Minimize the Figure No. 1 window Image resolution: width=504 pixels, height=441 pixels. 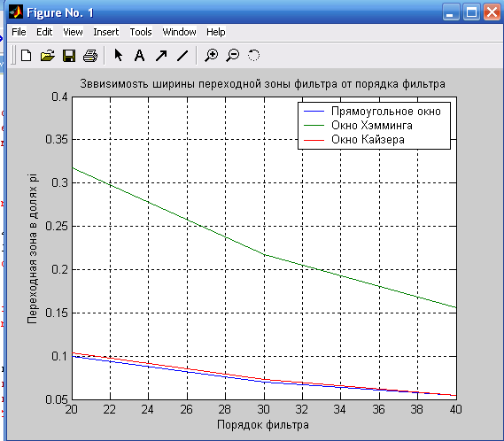(451, 12)
